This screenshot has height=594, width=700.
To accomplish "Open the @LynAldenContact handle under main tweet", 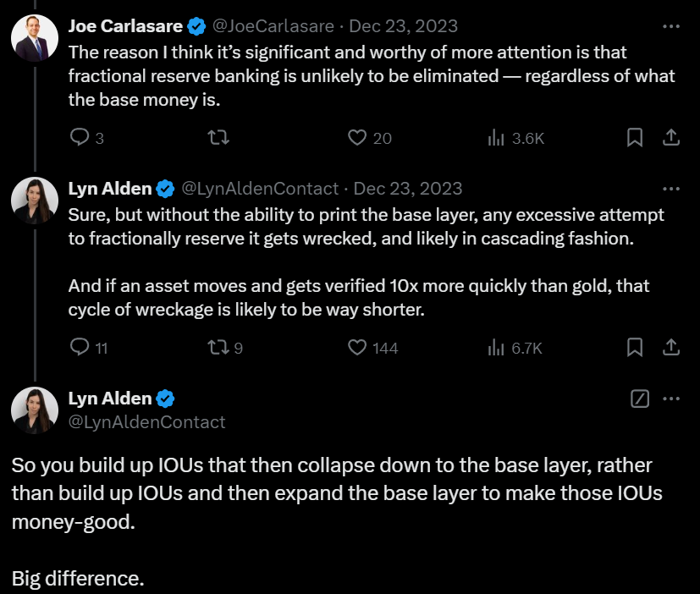I will click(146, 421).
